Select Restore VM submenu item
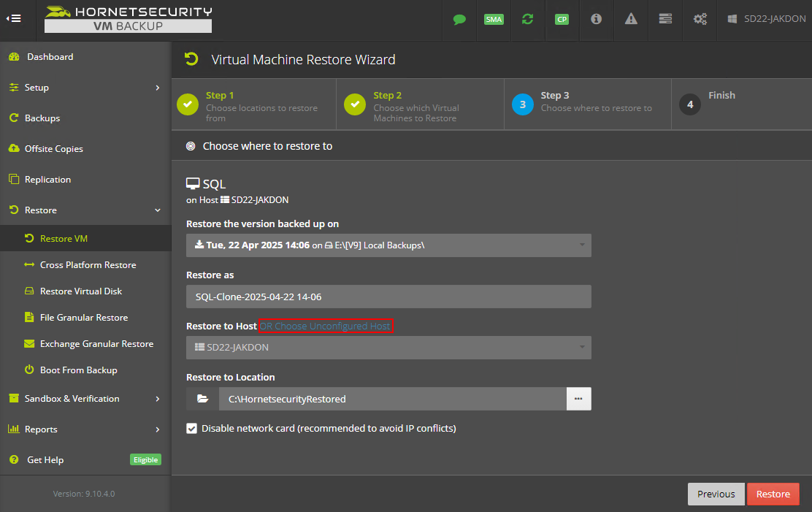Viewport: 812px width, 512px height. click(85, 238)
